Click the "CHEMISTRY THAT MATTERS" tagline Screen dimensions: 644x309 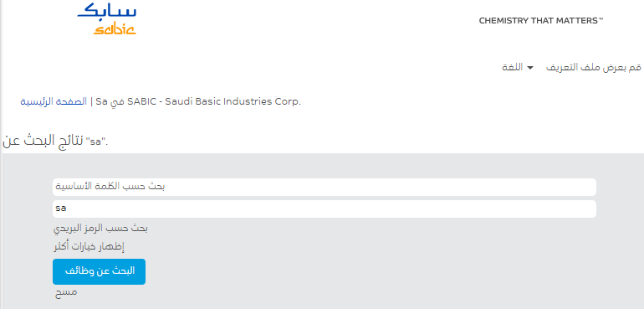click(x=541, y=21)
